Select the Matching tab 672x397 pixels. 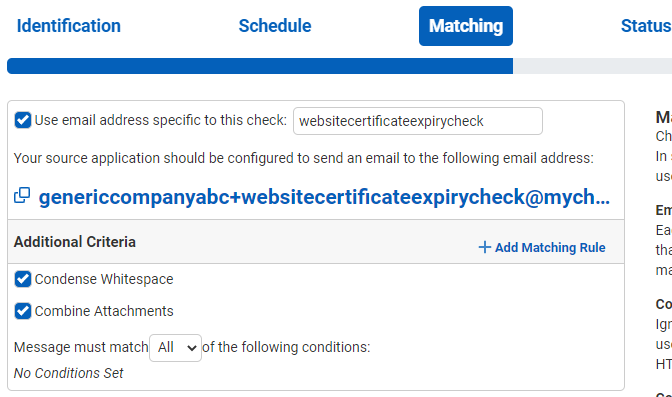tap(466, 26)
